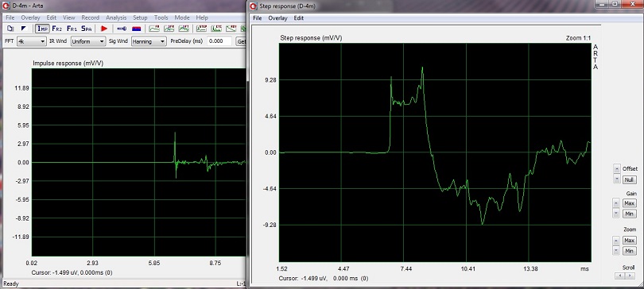Open Overlay menu in Step response window
The height and width of the screenshot is (289, 644).
tap(277, 18)
